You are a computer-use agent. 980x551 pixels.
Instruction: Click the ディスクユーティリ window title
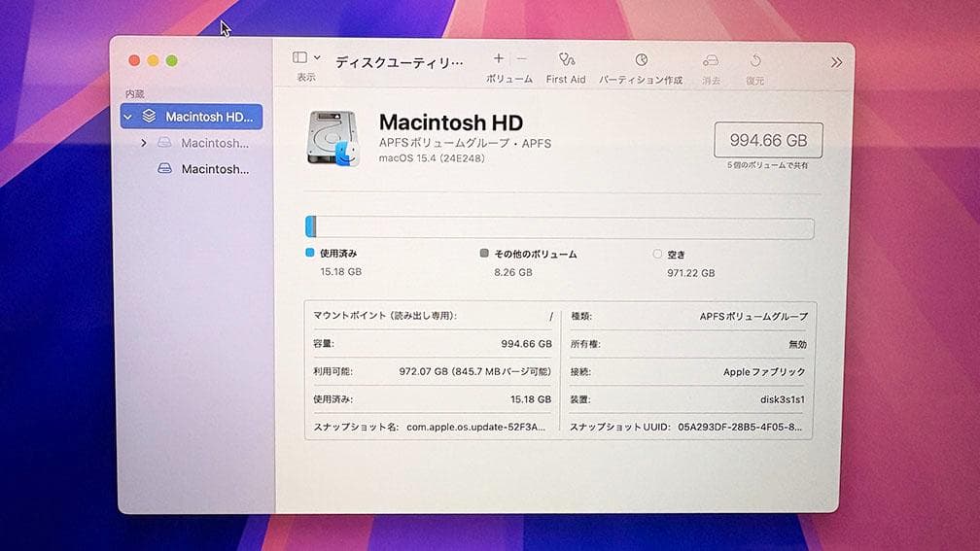coord(400,62)
